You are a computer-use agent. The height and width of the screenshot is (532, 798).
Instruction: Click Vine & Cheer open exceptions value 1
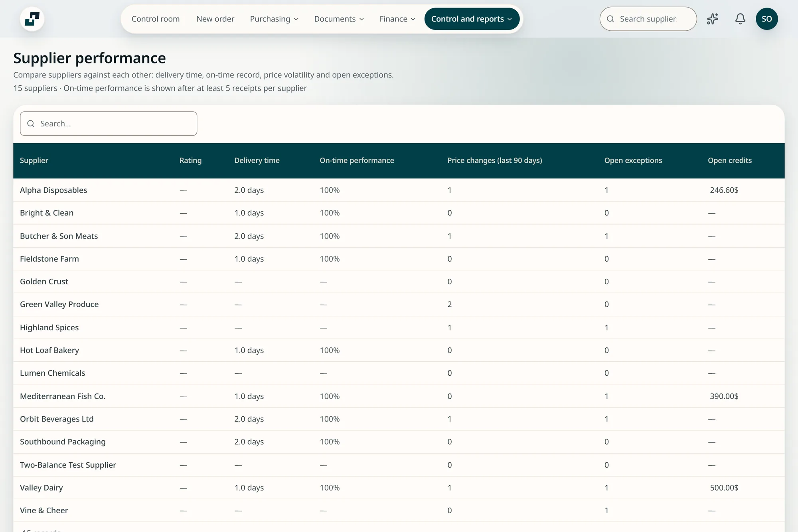[x=606, y=510]
